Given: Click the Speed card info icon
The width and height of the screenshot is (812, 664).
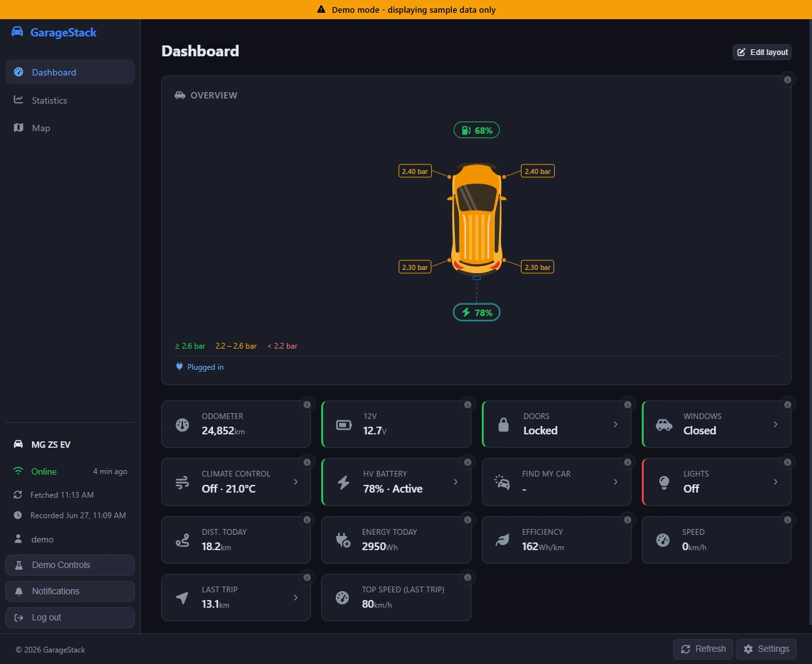Looking at the screenshot, I should [788, 520].
